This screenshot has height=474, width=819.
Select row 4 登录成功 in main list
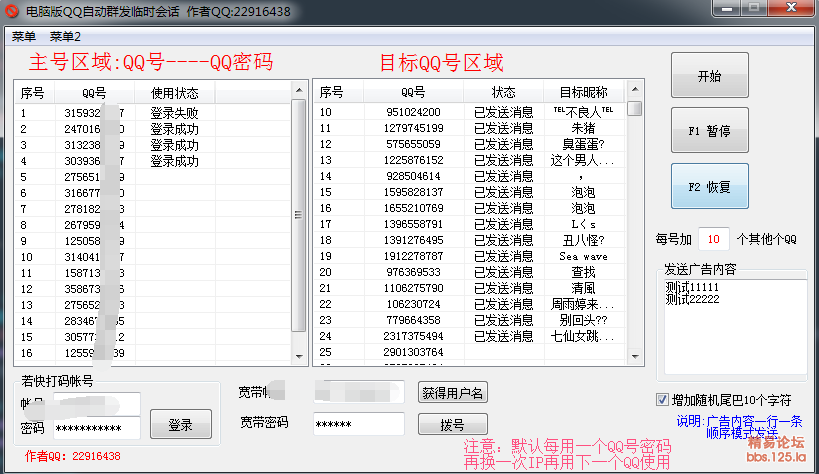(174, 161)
